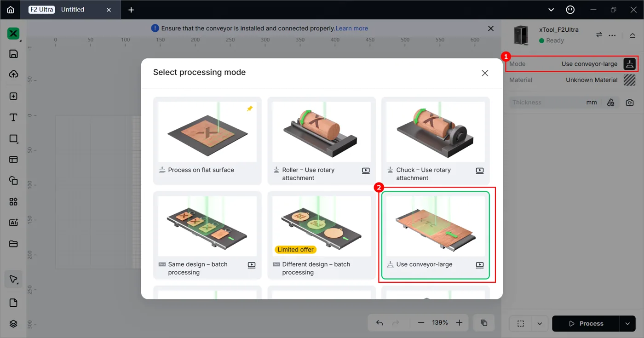Click the page icon in sidebar
This screenshot has width=644, height=338.
coord(13,303)
